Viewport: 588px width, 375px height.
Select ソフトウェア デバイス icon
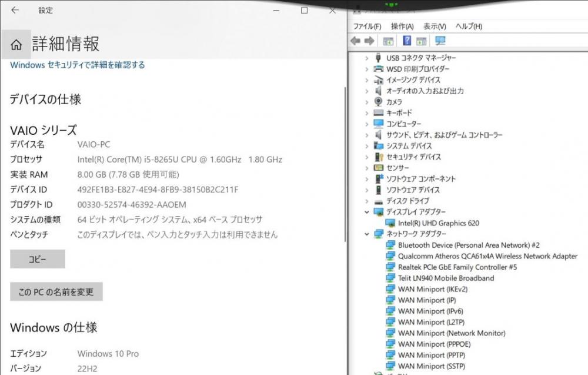[x=378, y=190]
